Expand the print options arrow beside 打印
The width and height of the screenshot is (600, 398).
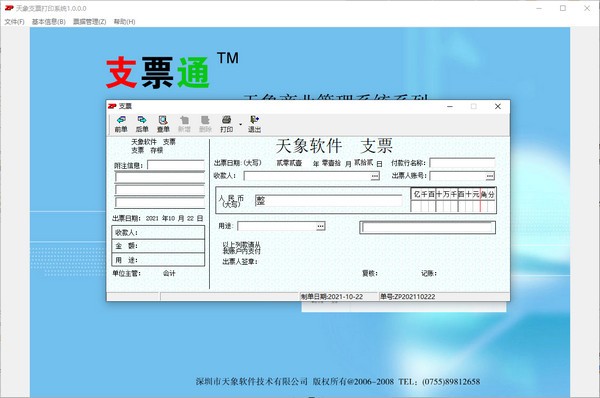240,124
